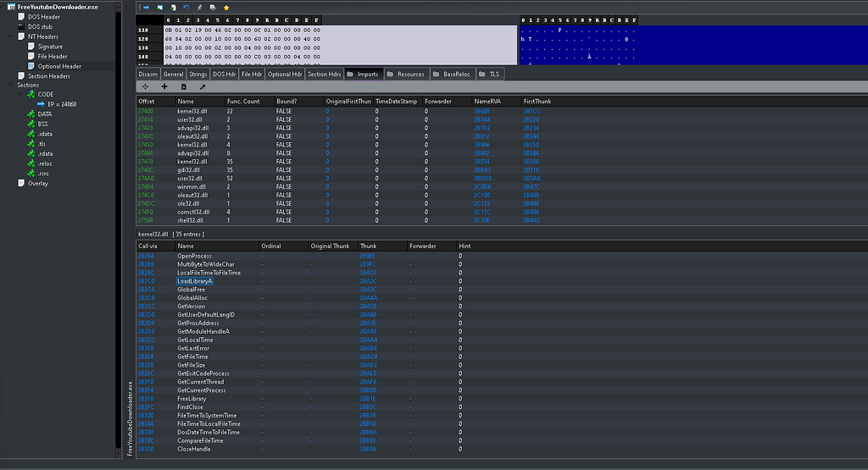Viewport: 868px width, 470px height.
Task: Sort imports by Func. Count column header
Action: (x=249, y=102)
